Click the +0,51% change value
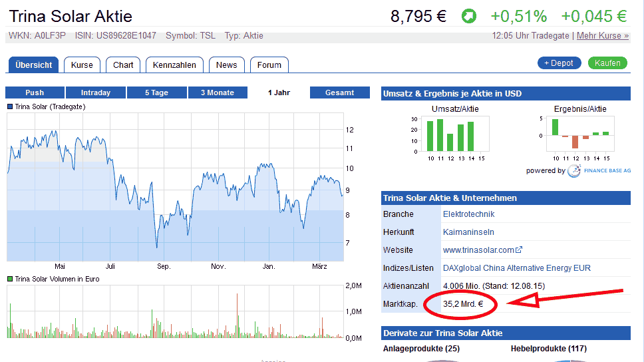 point(519,17)
